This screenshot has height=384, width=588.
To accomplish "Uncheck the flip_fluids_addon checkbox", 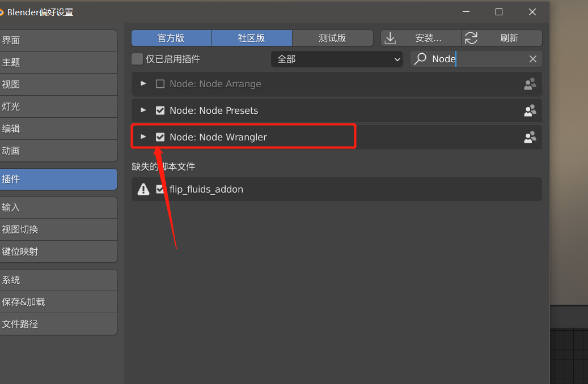I will click(160, 189).
